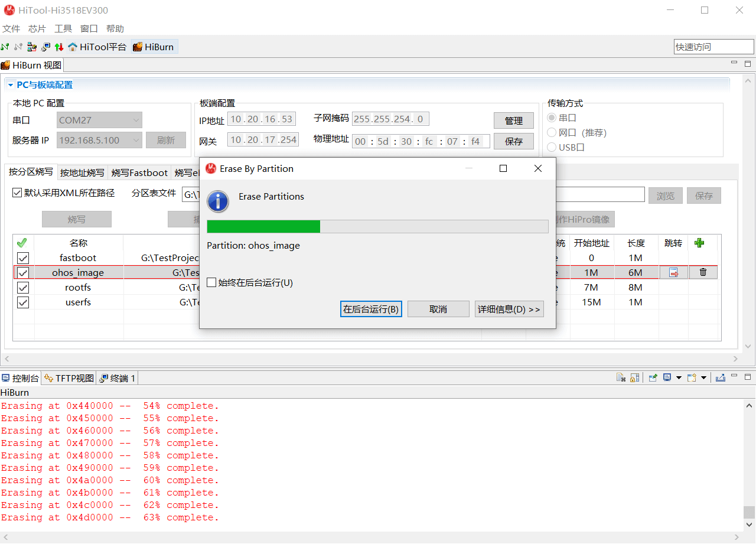Viewport: 756px width, 544px height.
Task: Click the green plus add-partition icon
Action: tap(699, 243)
